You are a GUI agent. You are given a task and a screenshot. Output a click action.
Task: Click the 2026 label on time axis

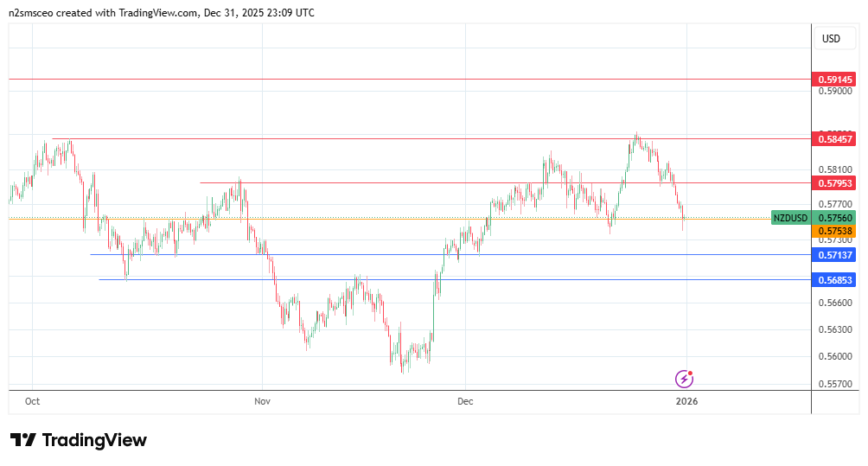pos(686,401)
